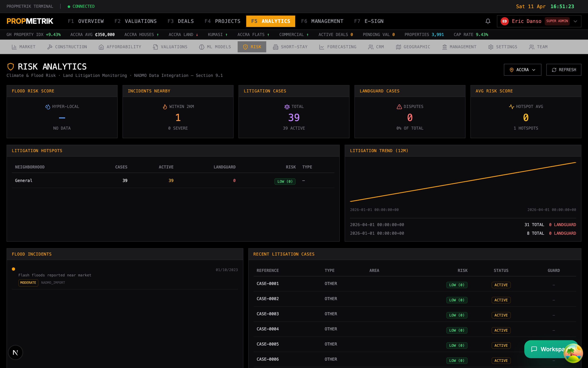The width and height of the screenshot is (588, 368).
Task: Click the Risk Analytics shield icon
Action: 11,66
